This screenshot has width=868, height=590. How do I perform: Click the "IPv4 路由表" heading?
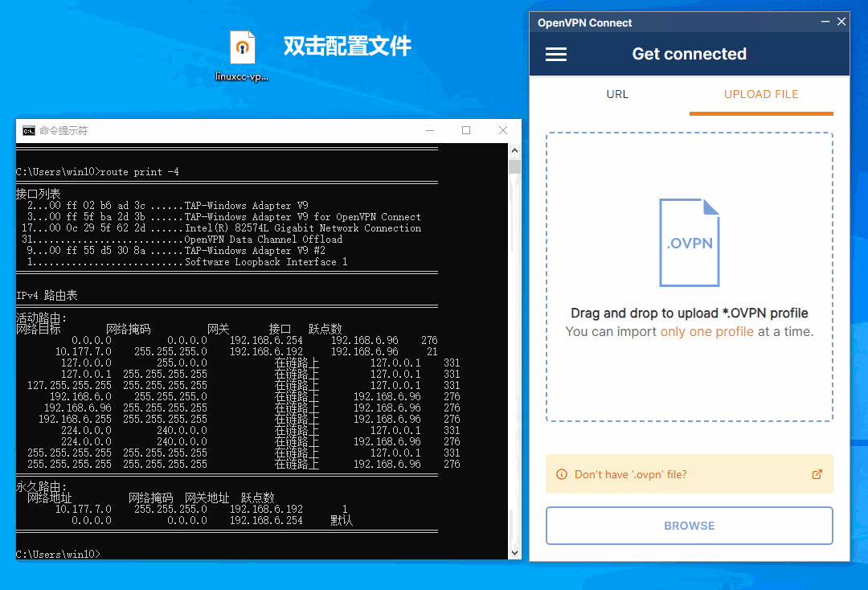47,296
